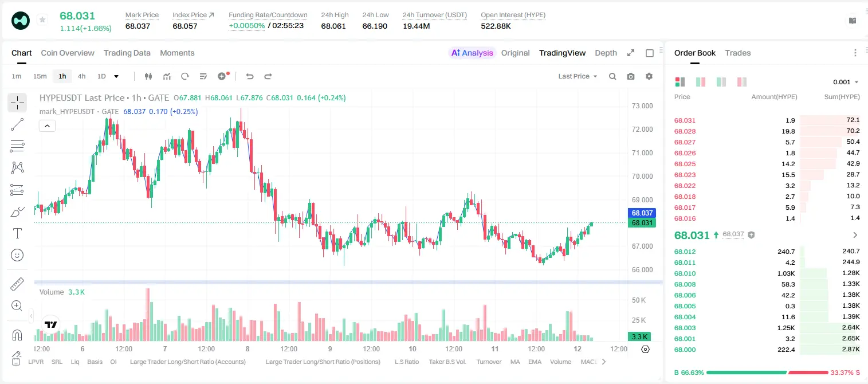Select the text annotation tool
This screenshot has height=384, width=868.
17,233
